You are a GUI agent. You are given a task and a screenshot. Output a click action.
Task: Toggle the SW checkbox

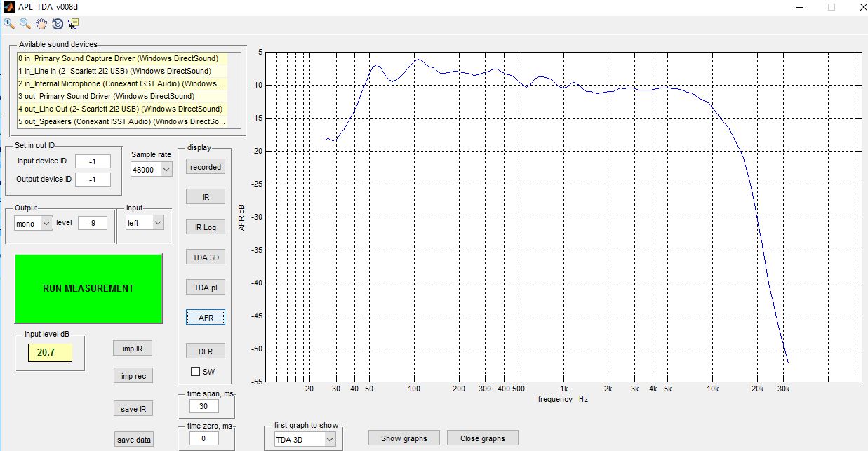[196, 371]
